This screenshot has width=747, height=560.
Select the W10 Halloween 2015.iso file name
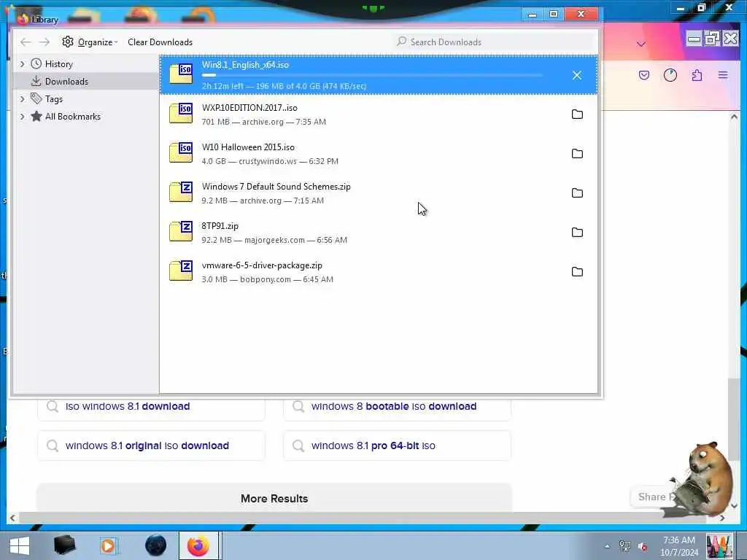[248, 147]
